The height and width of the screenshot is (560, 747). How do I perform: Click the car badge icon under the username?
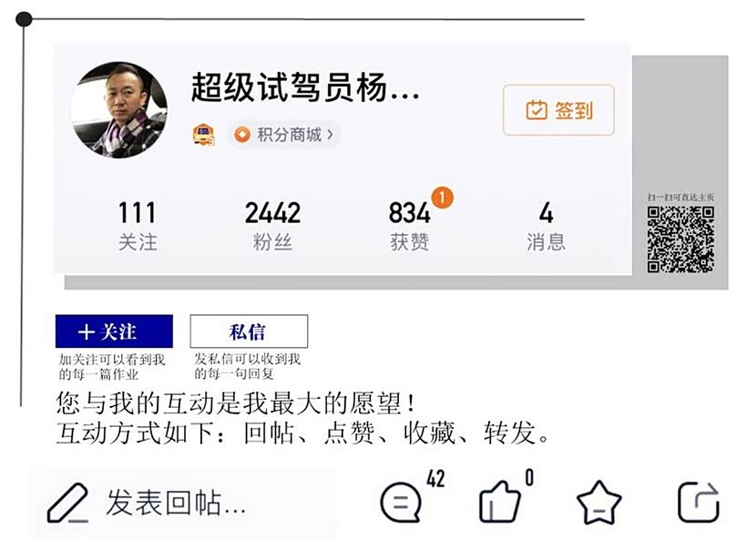pyautogui.click(x=203, y=135)
